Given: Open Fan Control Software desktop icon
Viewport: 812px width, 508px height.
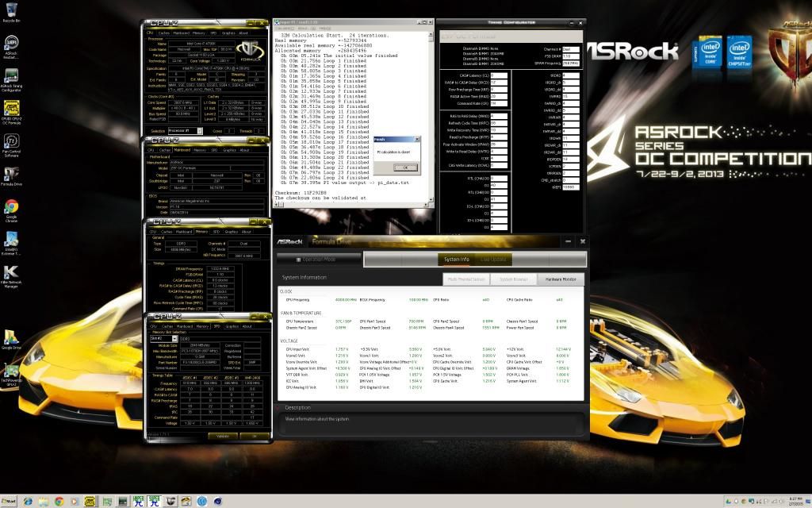Looking at the screenshot, I should (x=11, y=145).
